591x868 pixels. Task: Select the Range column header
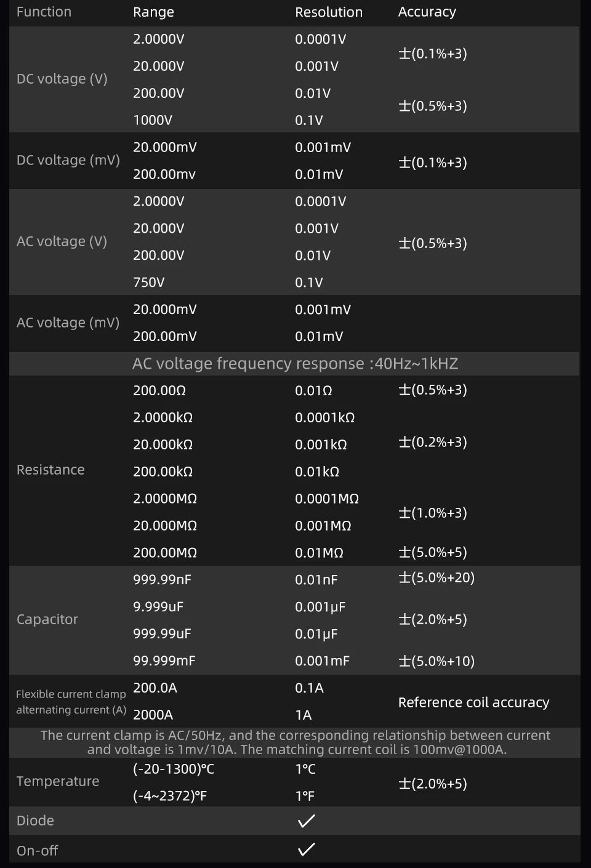click(x=153, y=12)
